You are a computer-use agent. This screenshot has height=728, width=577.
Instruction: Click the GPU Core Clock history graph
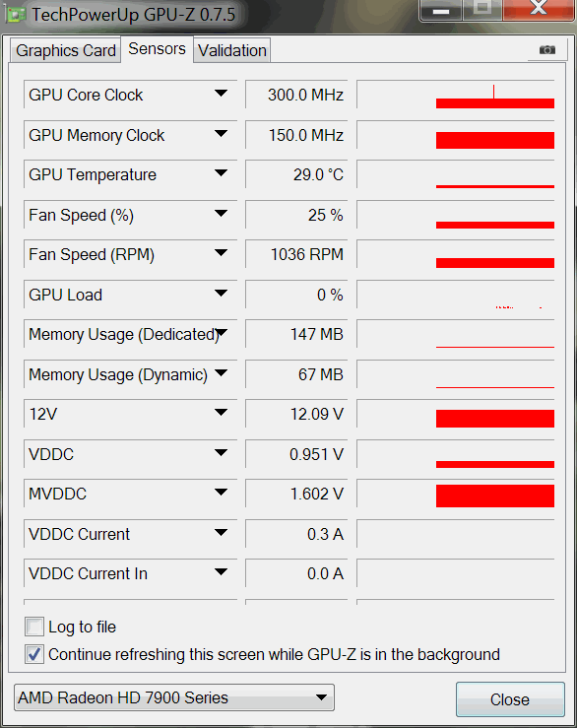coord(455,95)
